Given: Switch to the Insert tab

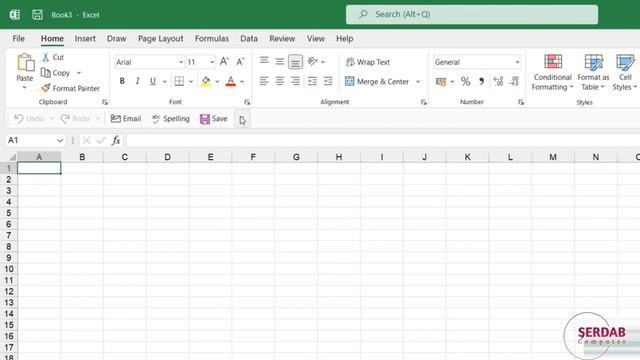Looking at the screenshot, I should pyautogui.click(x=85, y=39).
